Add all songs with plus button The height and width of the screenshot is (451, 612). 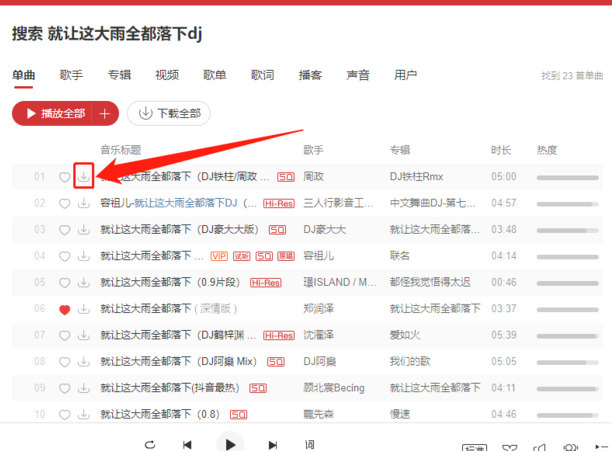[105, 114]
